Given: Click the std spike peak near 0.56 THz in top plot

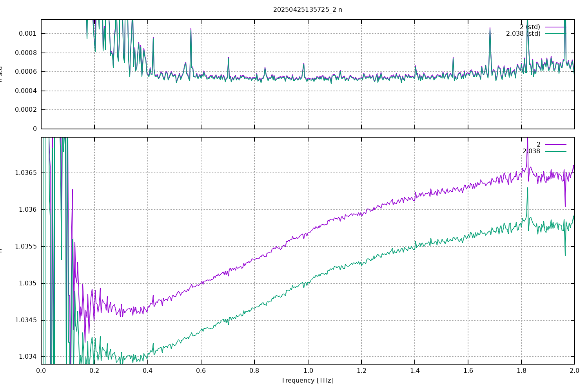Looking at the screenshot, I should click(191, 29).
